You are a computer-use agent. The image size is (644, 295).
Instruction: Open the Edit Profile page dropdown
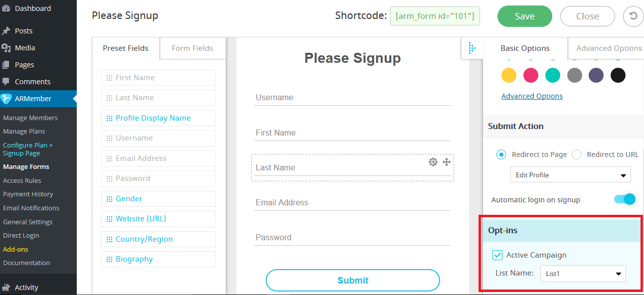[x=571, y=175]
